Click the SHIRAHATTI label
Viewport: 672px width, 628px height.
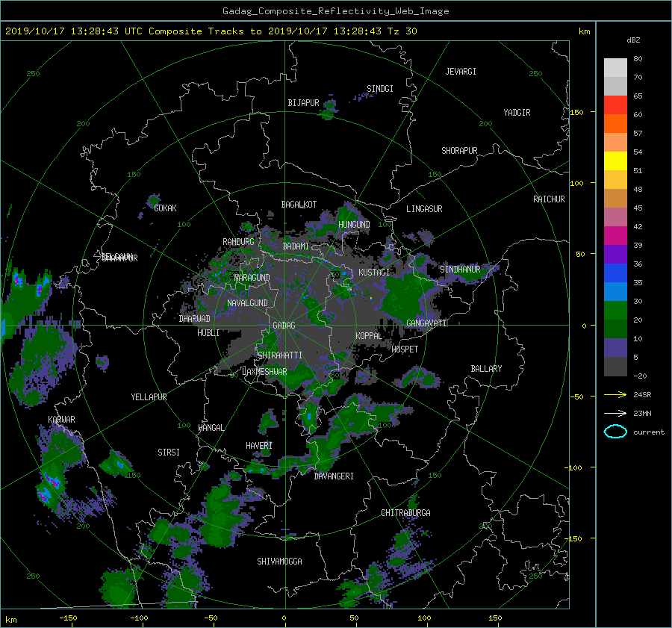coord(280,355)
